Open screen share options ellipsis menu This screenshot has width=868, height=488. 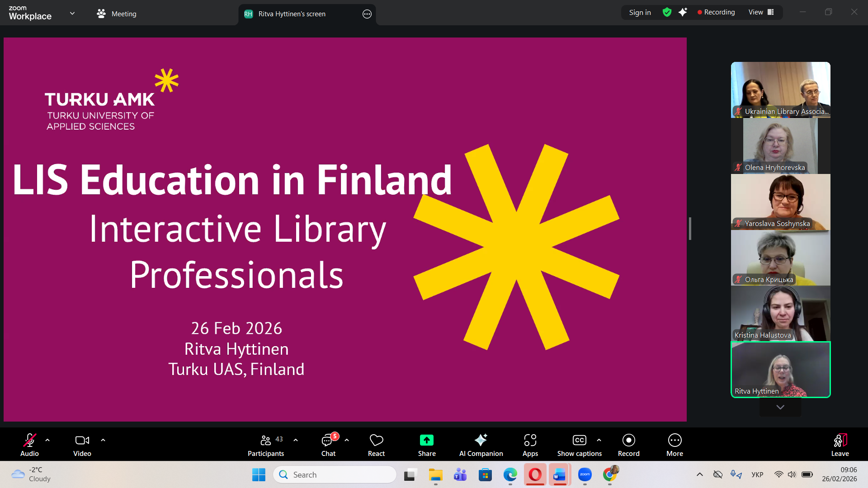tap(367, 14)
